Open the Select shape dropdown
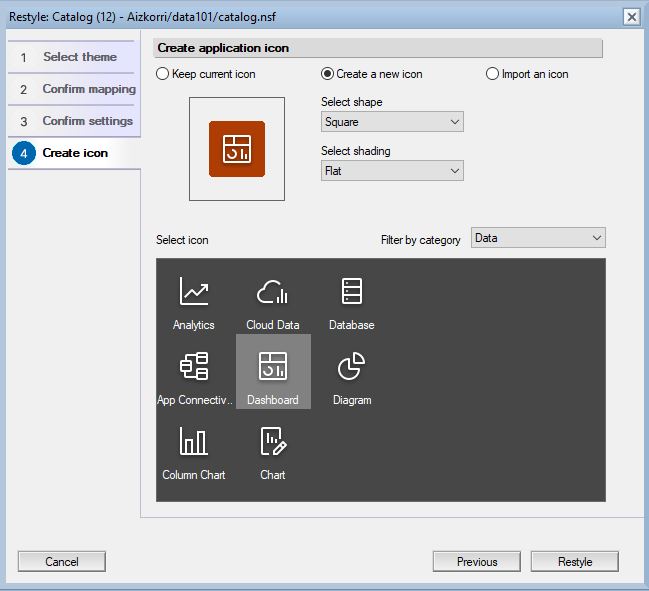The width and height of the screenshot is (649, 591). tap(392, 122)
